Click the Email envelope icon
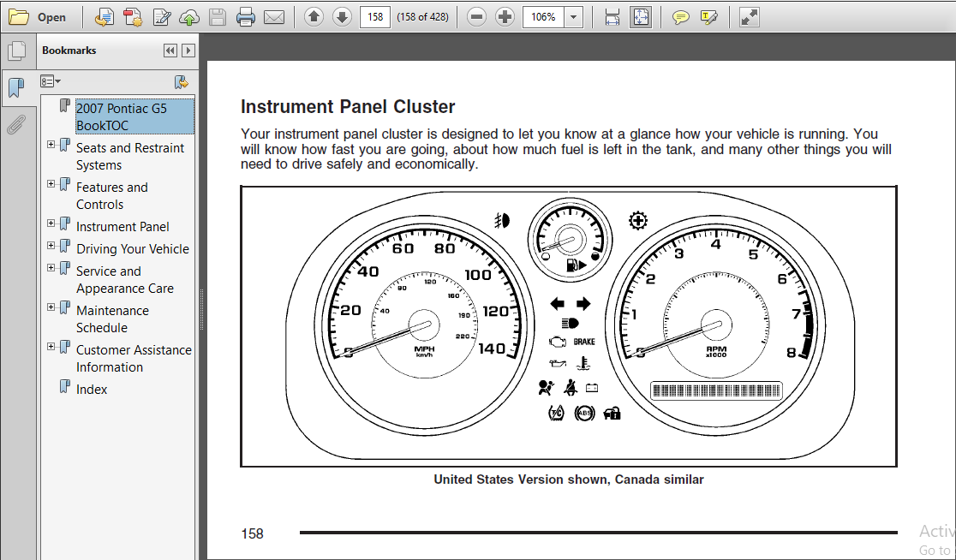This screenshot has height=560, width=956. click(274, 17)
